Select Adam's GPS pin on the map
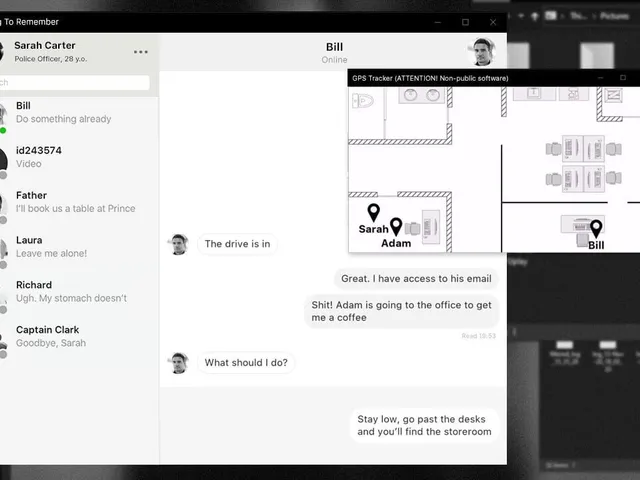 (396, 227)
